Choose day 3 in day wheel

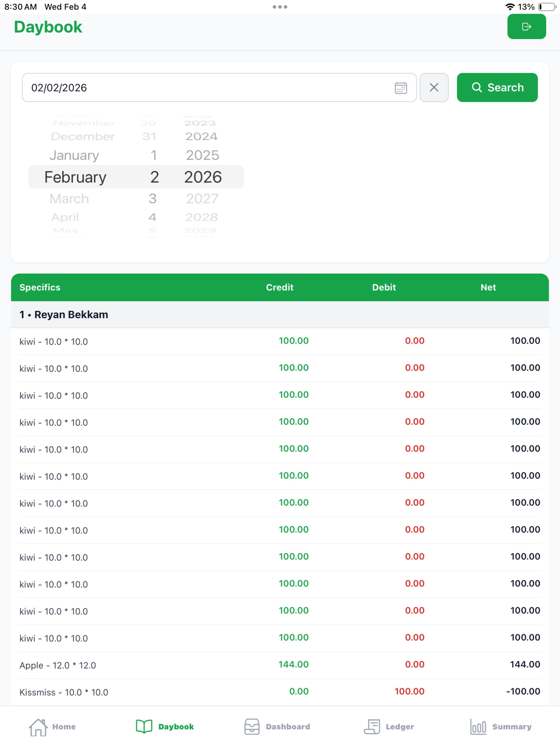[x=152, y=199]
